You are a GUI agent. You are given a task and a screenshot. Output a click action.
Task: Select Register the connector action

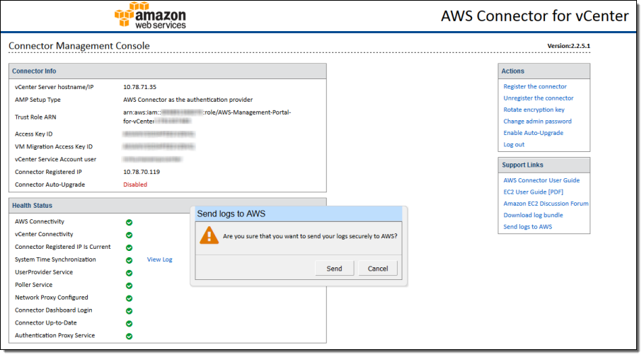click(x=535, y=86)
